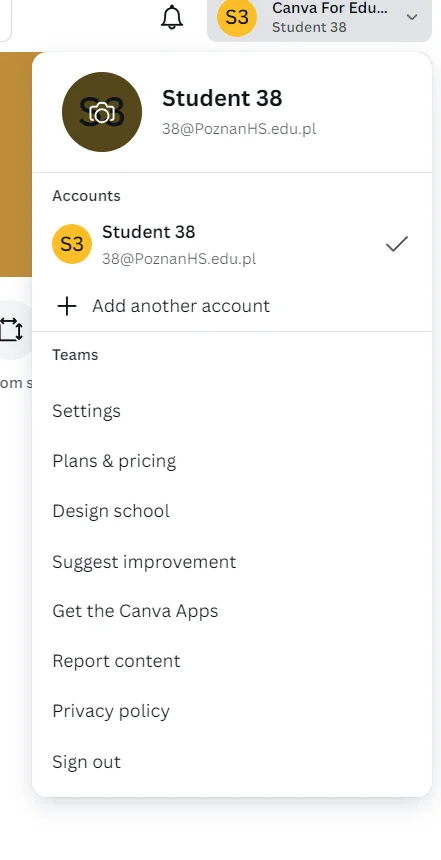Image resolution: width=441 pixels, height=860 pixels.
Task: Click the custom size resize icon
Action: coord(11,330)
